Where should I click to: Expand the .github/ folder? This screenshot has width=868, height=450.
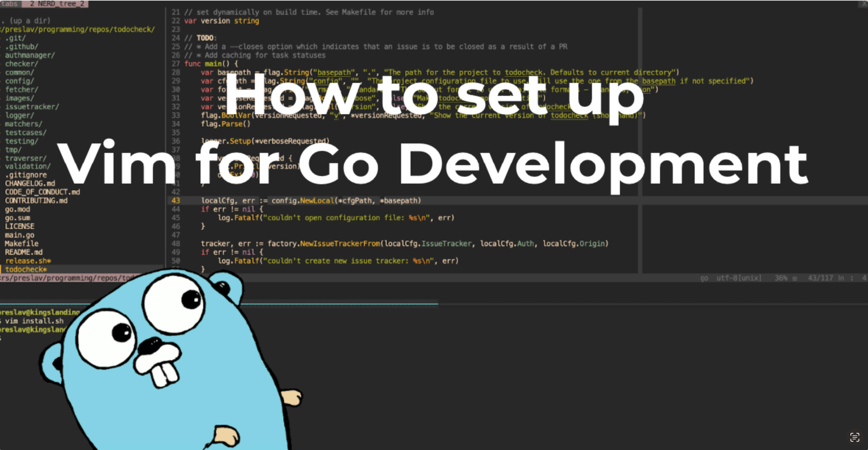tap(21, 47)
